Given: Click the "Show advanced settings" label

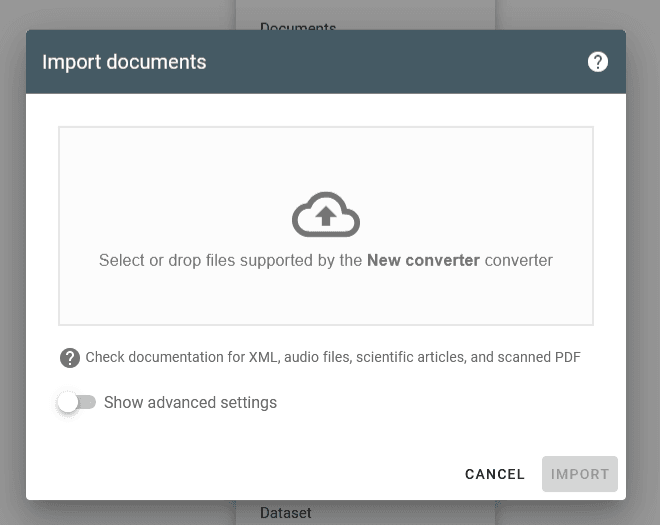Looking at the screenshot, I should tap(190, 403).
